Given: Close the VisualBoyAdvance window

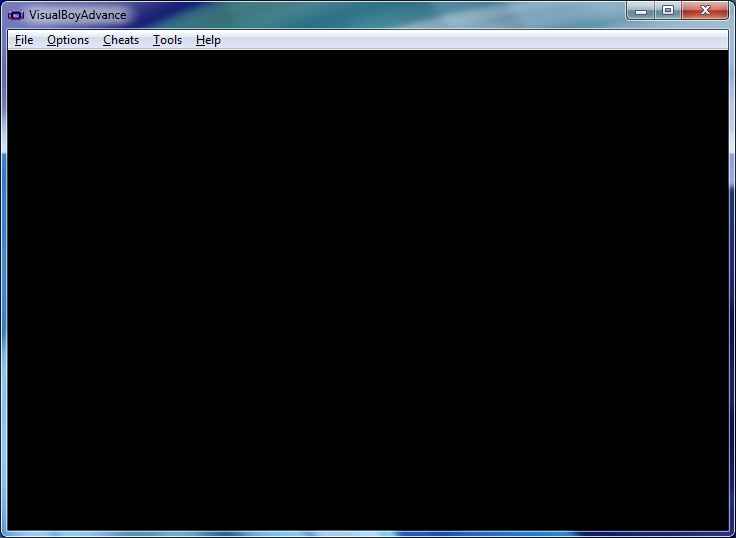Looking at the screenshot, I should pos(705,11).
